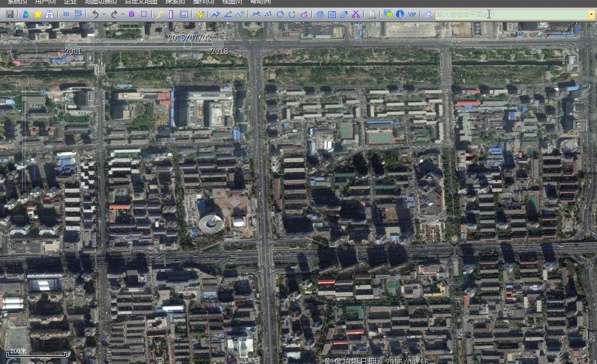Click the VIP toolbar button
This screenshot has width=597, height=364.
412,15
